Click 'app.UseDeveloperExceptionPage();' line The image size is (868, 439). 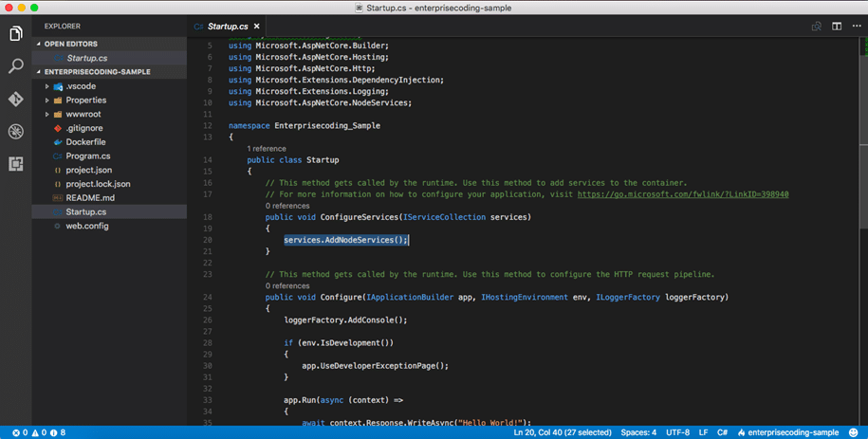coord(376,366)
